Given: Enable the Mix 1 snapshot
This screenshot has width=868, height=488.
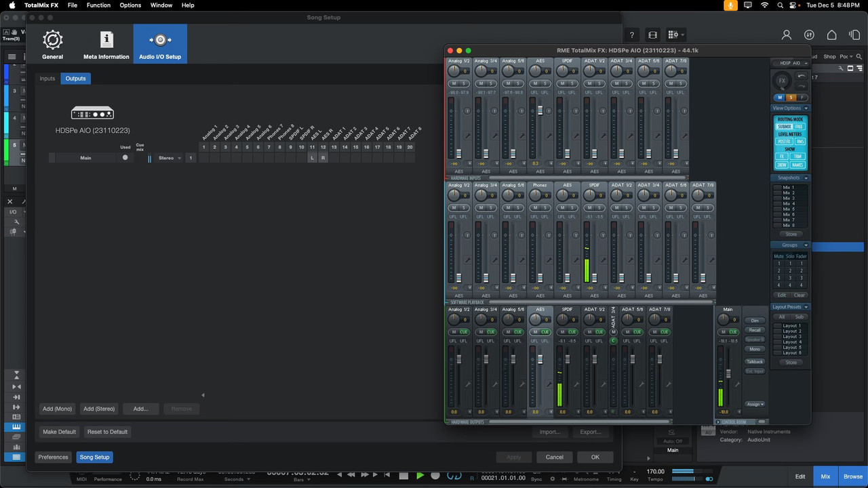Looking at the screenshot, I should [x=777, y=188].
